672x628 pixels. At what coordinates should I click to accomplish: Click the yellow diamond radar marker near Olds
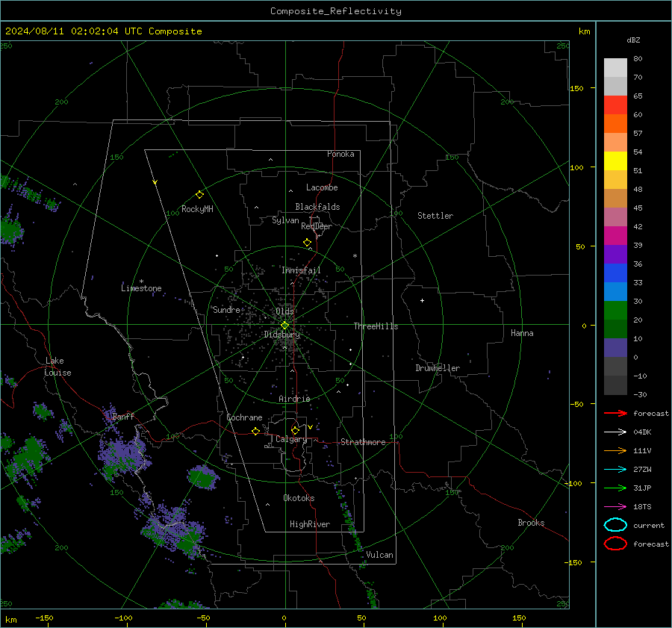[x=284, y=326]
